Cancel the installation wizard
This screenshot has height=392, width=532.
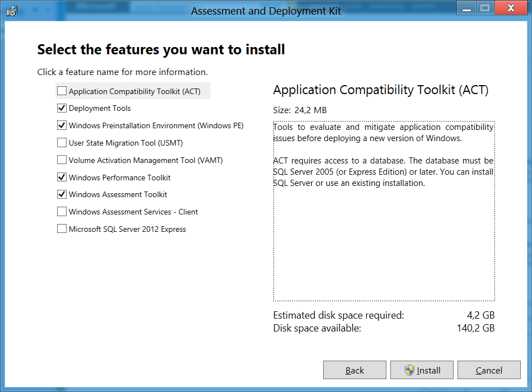[489, 370]
